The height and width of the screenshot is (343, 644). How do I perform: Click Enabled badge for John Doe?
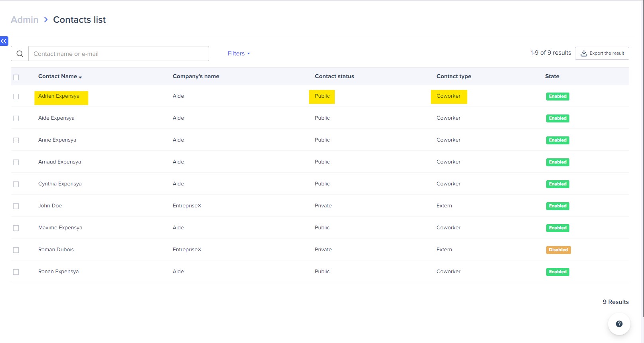coord(557,206)
